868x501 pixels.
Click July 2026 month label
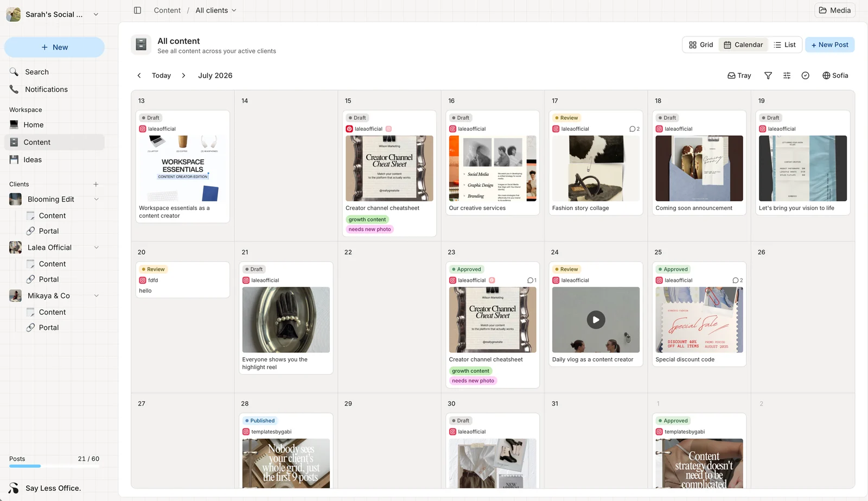click(215, 75)
